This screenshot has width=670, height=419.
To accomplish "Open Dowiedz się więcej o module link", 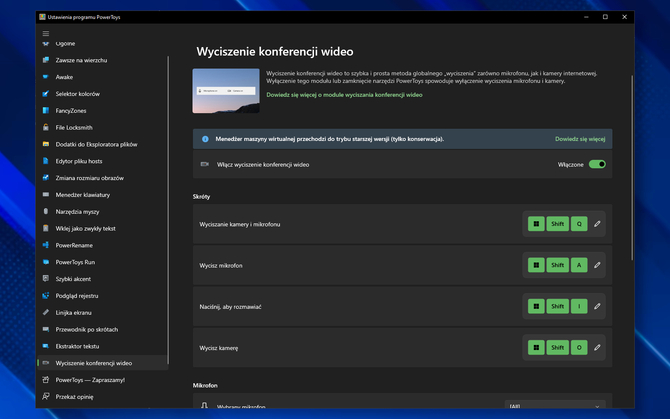I will [x=344, y=95].
